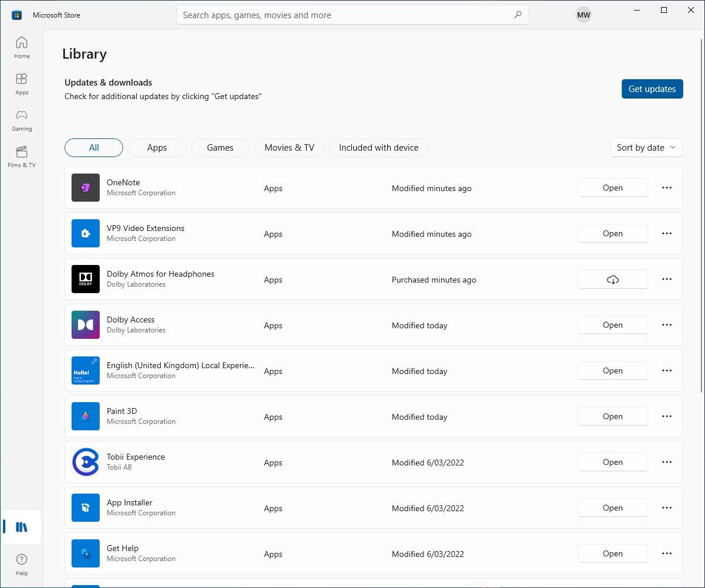
Task: Go to Home in the sidebar
Action: point(22,47)
